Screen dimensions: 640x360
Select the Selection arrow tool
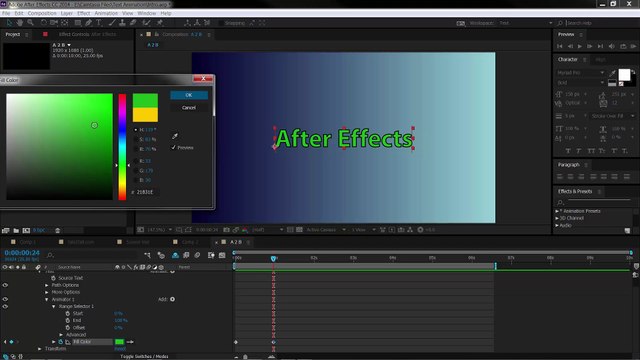[x=9, y=23]
